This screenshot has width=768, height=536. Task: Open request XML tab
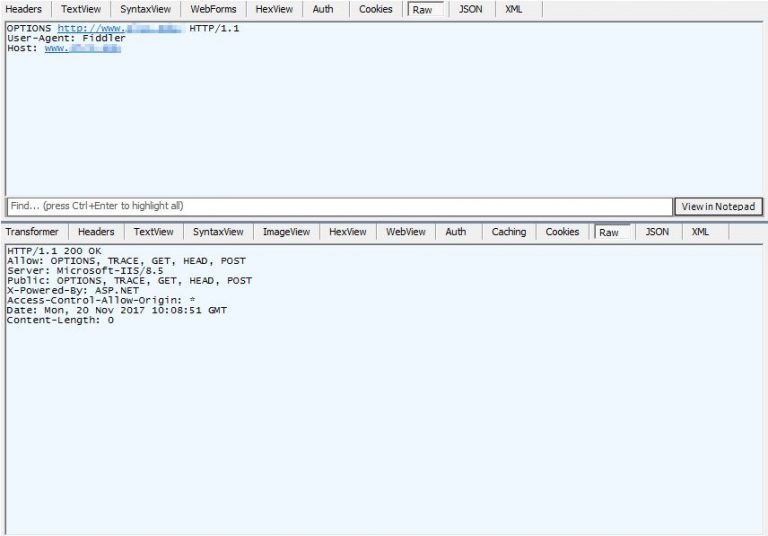coord(513,9)
